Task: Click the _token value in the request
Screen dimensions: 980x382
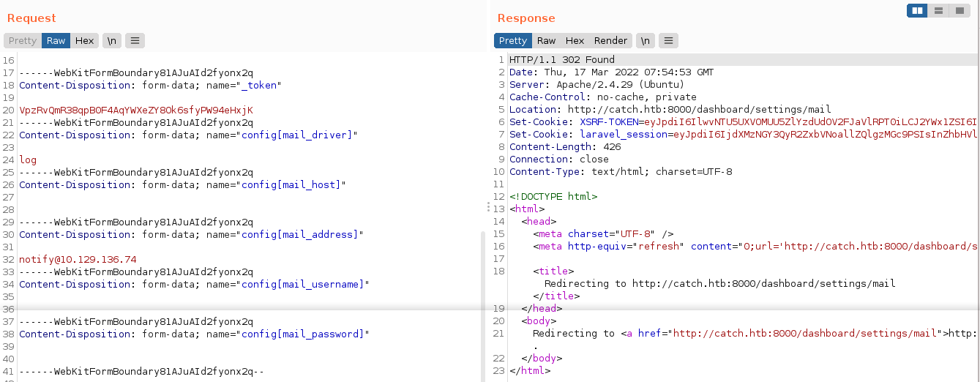Action: 136,111
